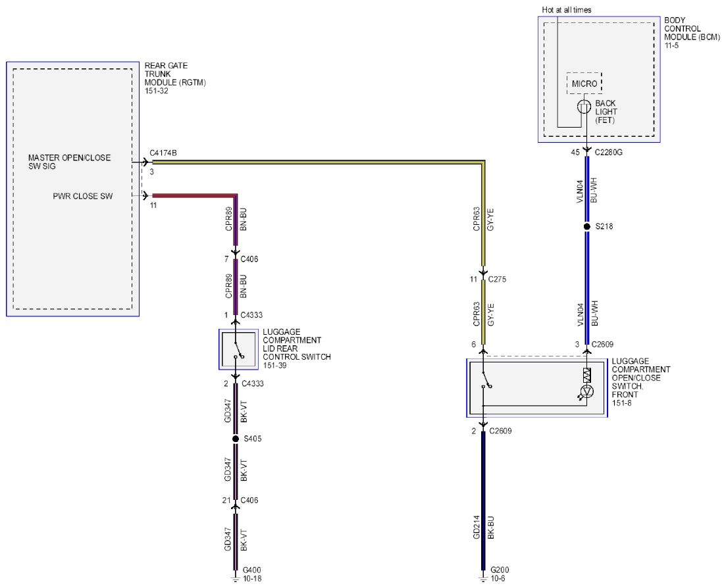
Task: Select 'PWR CLOSE SW' text
Action: [x=83, y=196]
